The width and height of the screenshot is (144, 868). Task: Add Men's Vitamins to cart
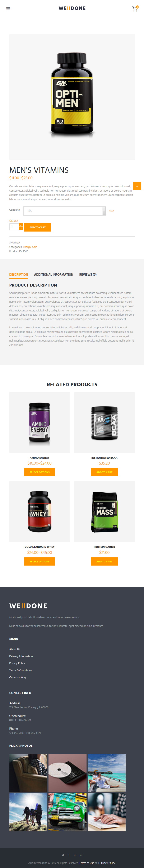tap(38, 227)
